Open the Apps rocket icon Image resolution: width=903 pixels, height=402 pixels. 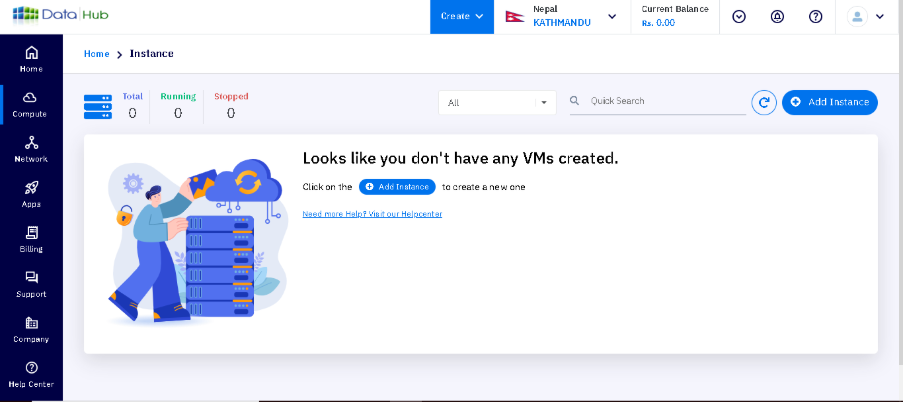coord(31,193)
